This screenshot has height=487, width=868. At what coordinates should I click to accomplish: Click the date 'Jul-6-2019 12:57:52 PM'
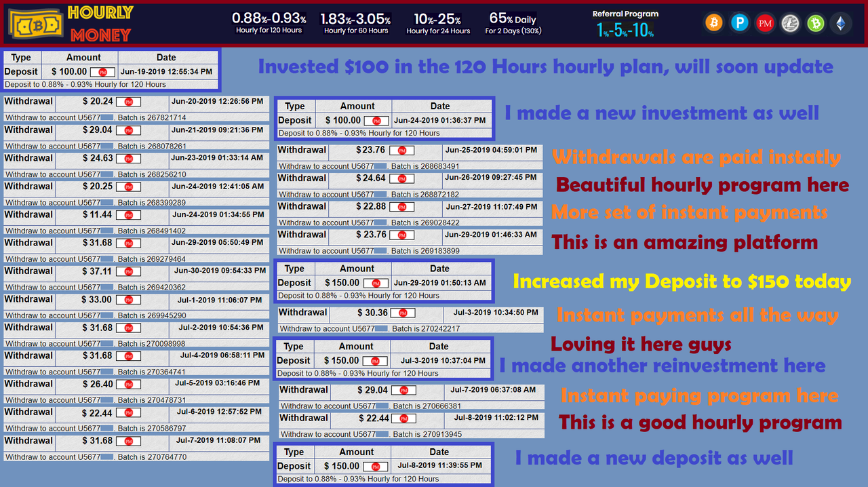pos(219,412)
